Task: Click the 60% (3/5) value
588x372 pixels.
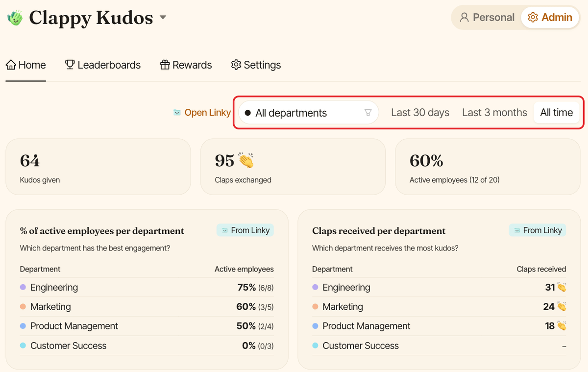Action: point(255,307)
